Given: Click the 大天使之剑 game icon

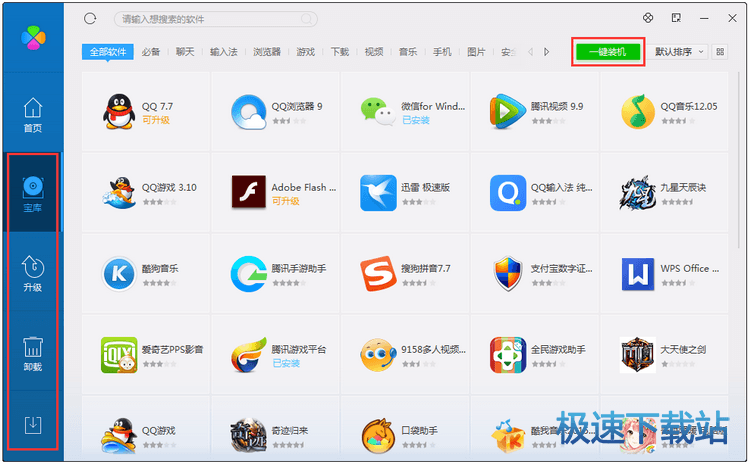Looking at the screenshot, I should [638, 355].
